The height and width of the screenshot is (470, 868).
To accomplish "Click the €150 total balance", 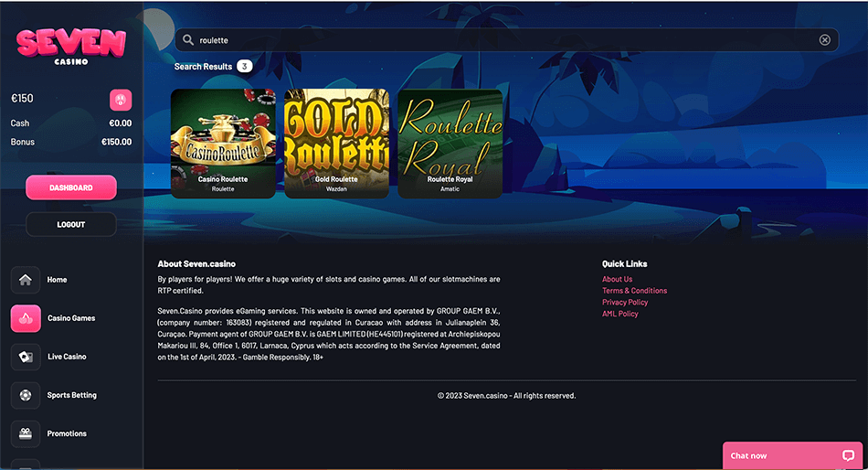I will pos(22,99).
